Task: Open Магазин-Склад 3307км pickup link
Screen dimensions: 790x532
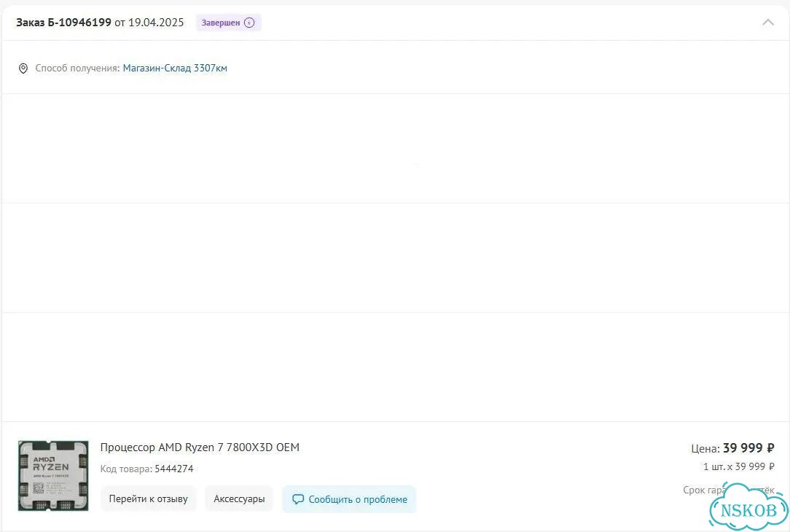Action: [175, 68]
